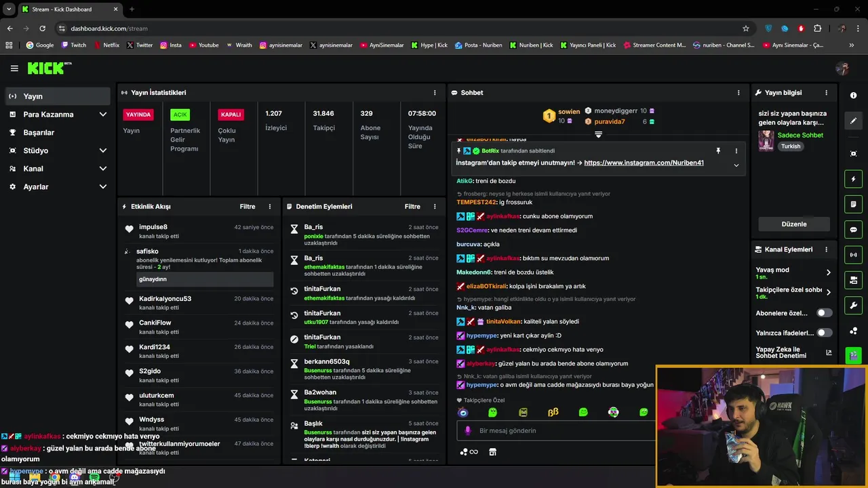
Task: Click sowien on the top gifter leaderboard
Action: [x=569, y=112]
